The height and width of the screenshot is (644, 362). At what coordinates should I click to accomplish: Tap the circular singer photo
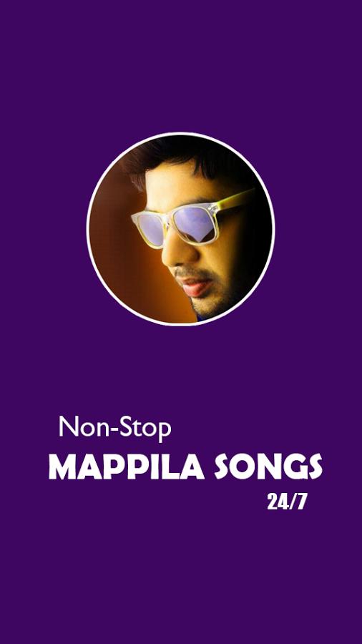click(x=180, y=229)
